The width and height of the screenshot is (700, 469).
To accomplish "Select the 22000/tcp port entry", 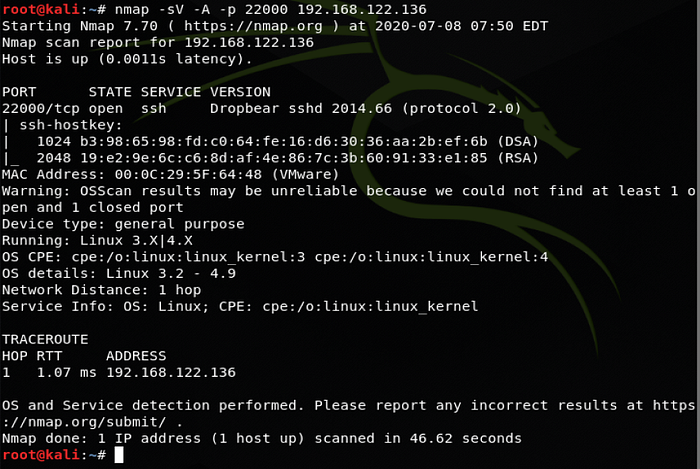I will (40, 108).
